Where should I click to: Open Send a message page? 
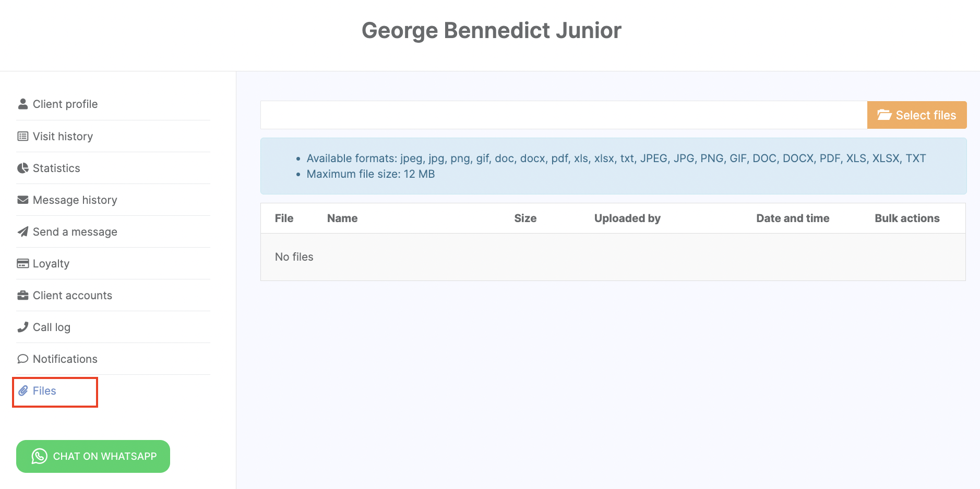pyautogui.click(x=75, y=232)
